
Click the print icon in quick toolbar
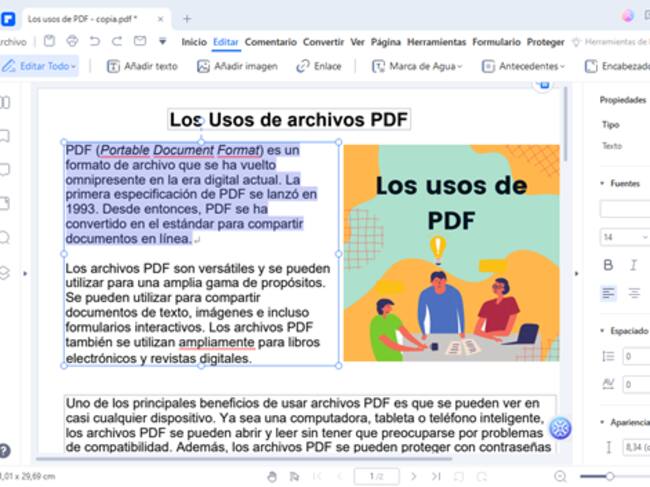pyautogui.click(x=71, y=42)
